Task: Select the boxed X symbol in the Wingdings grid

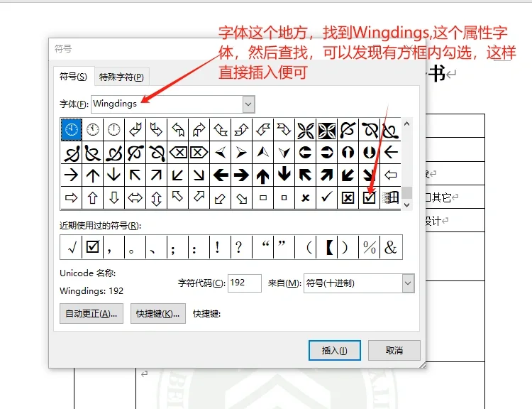Action: tap(348, 197)
